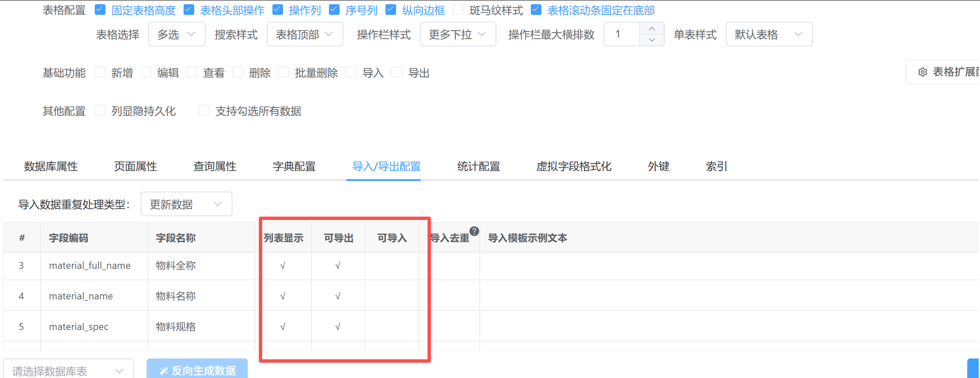Switch to the 数据库属性 tab
Screen dimensions: 980x378
tap(51, 166)
